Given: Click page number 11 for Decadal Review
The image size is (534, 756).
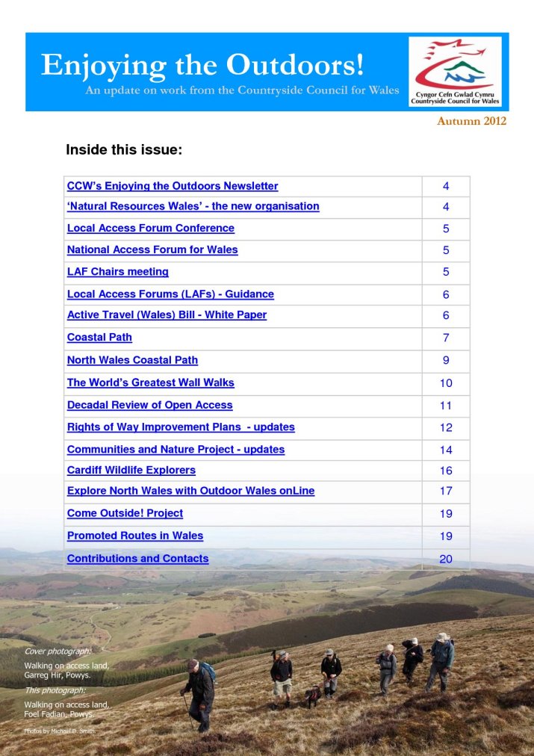Looking at the screenshot, I should click(x=446, y=406).
